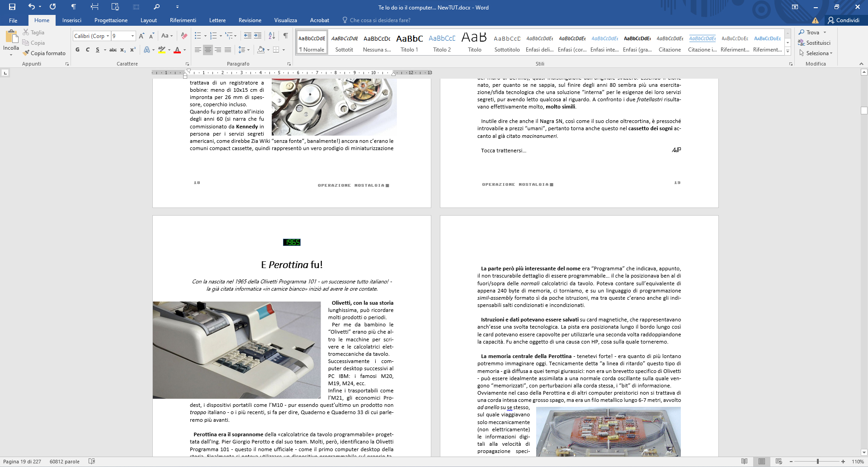Open the Customize Quick Access Toolbar arrow
Screen dimensions: 868x467
point(177,7)
